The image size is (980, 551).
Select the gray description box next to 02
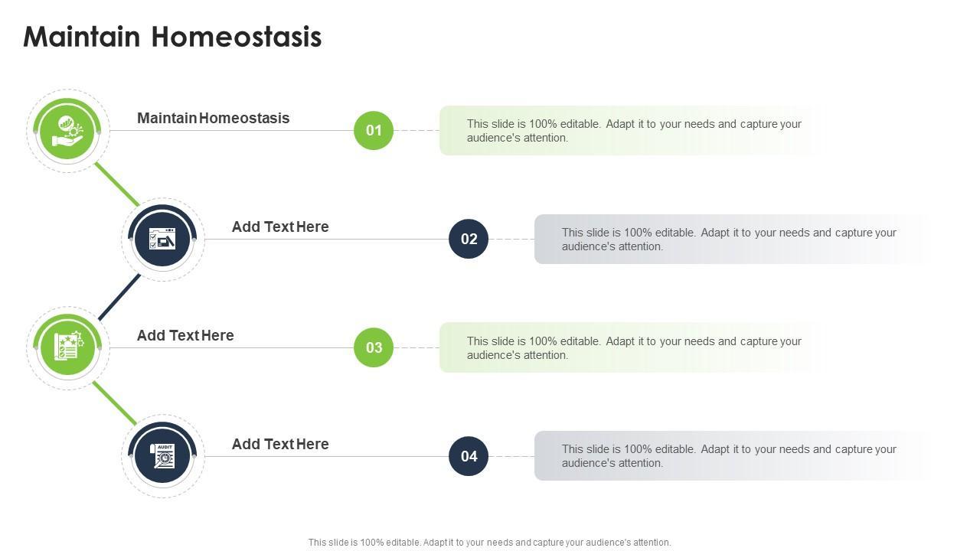pos(727,240)
